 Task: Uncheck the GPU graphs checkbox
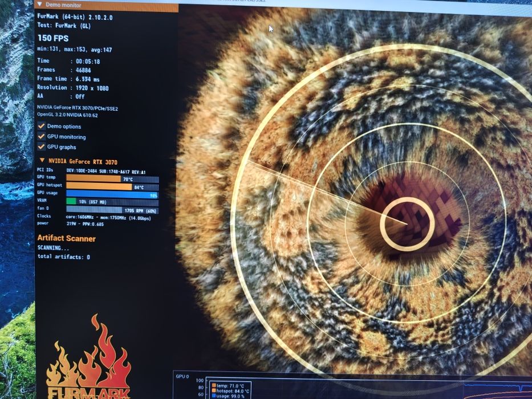click(42, 146)
